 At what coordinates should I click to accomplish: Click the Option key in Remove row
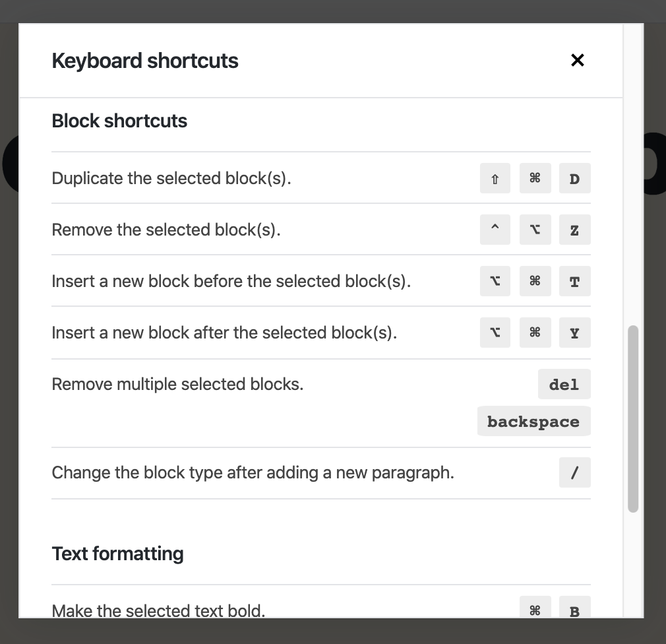click(x=535, y=230)
